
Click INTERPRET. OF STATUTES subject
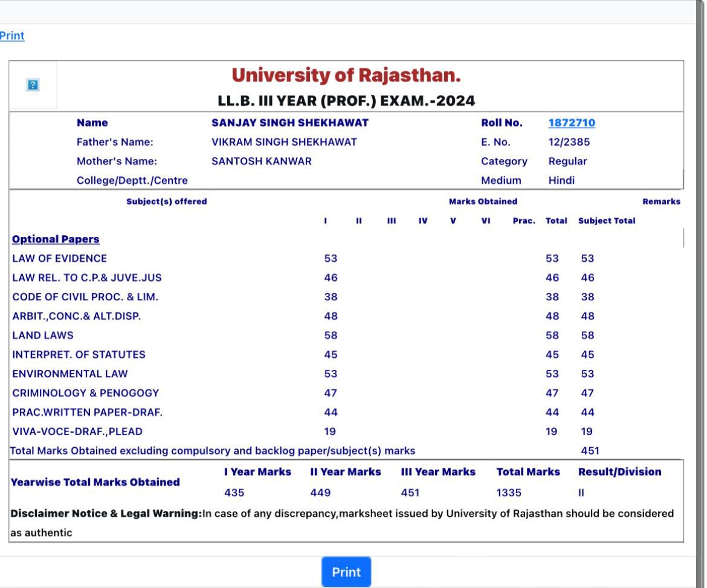[79, 354]
